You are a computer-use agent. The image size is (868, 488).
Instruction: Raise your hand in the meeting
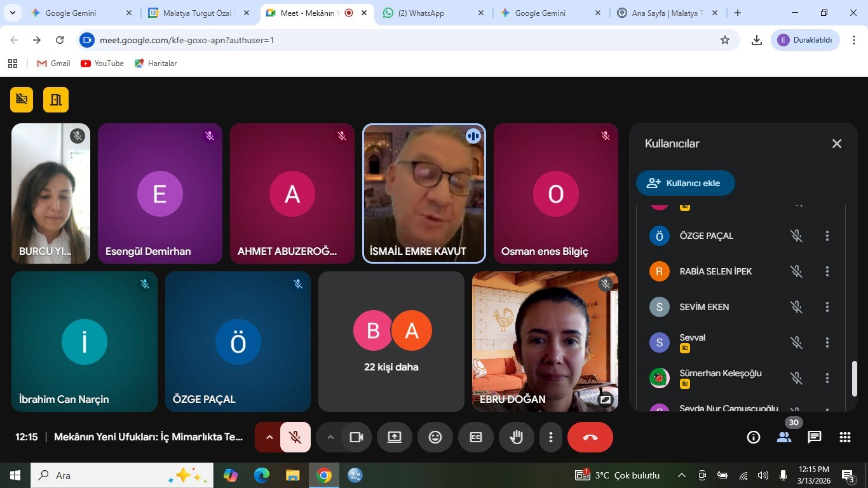516,437
